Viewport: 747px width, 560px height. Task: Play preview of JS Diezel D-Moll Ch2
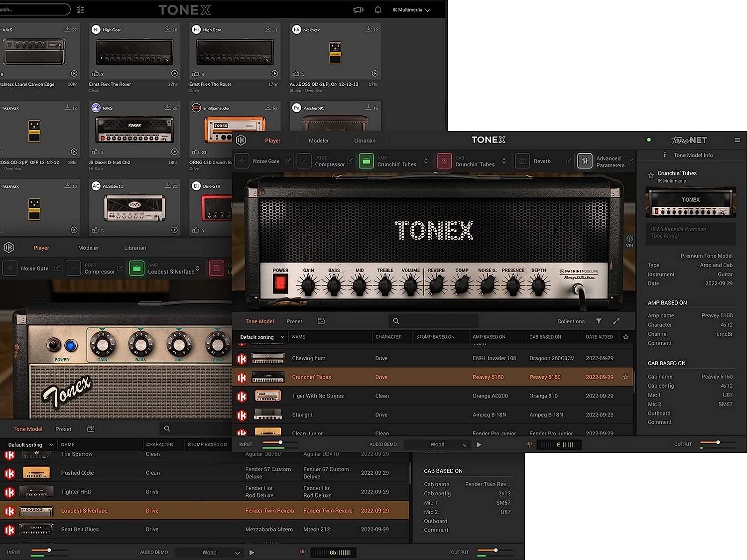tap(174, 151)
